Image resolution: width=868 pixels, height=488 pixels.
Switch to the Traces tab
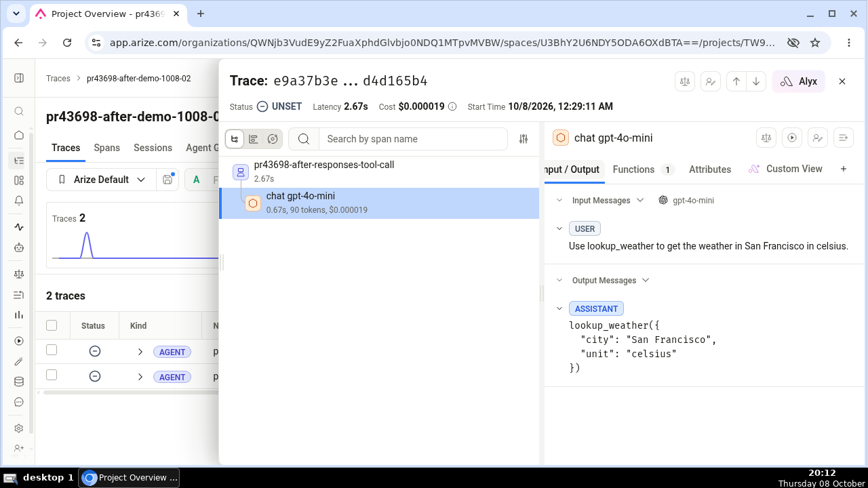pyautogui.click(x=66, y=148)
